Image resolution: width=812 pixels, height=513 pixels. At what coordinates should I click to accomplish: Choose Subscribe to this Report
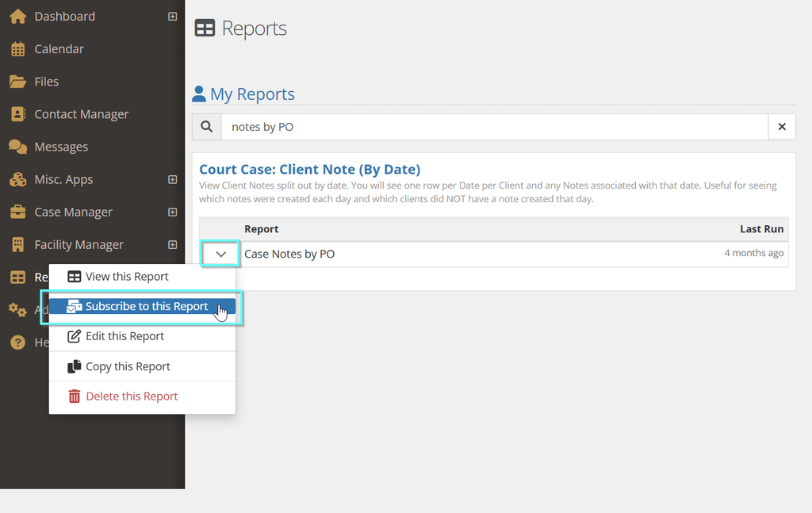tap(142, 307)
